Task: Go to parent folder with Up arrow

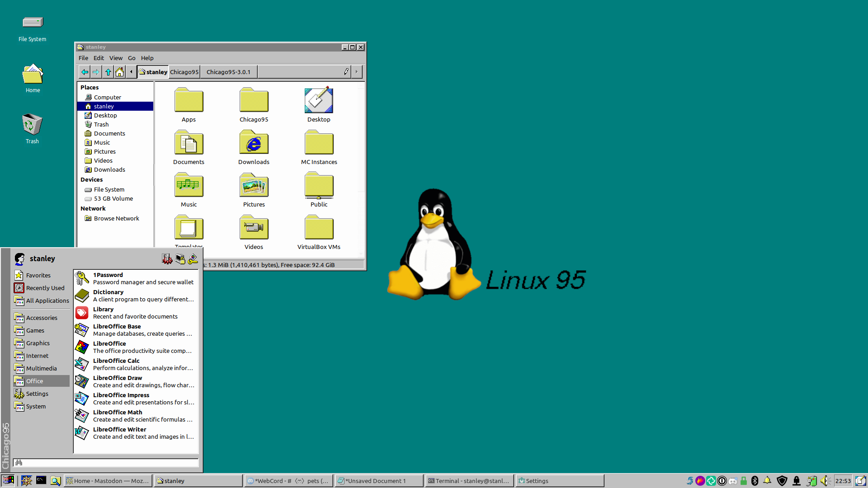Action: pos(108,72)
